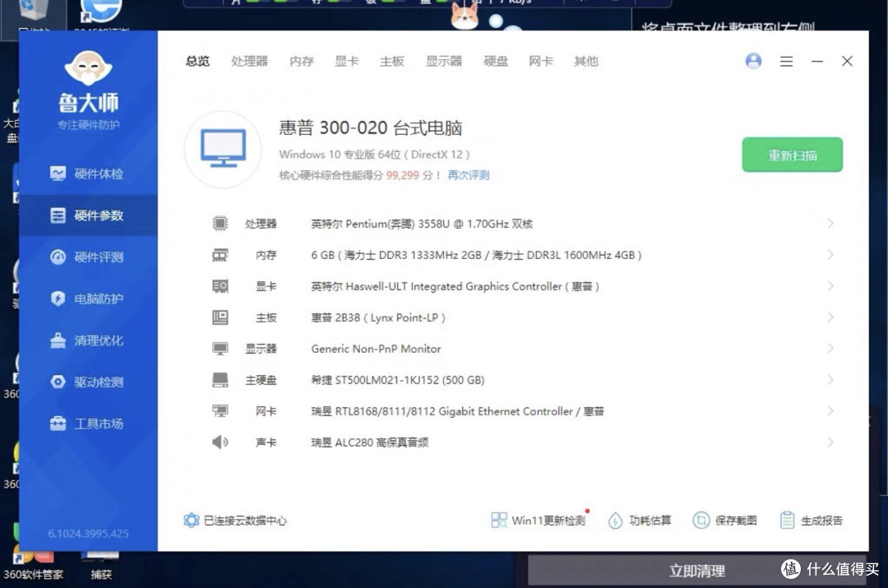Click 惠普 2B38 motherboard text
Screen dimensions: 888x588
pyautogui.click(x=378, y=317)
